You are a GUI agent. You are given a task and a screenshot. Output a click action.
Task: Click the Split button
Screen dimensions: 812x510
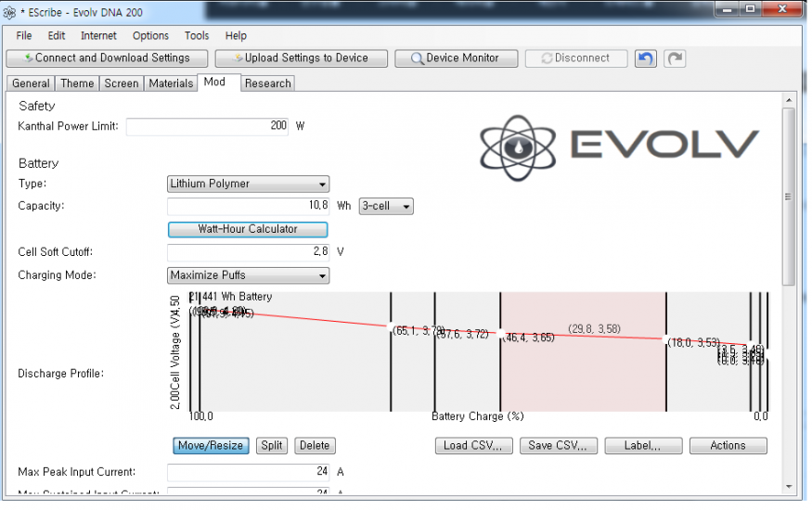pos(271,446)
